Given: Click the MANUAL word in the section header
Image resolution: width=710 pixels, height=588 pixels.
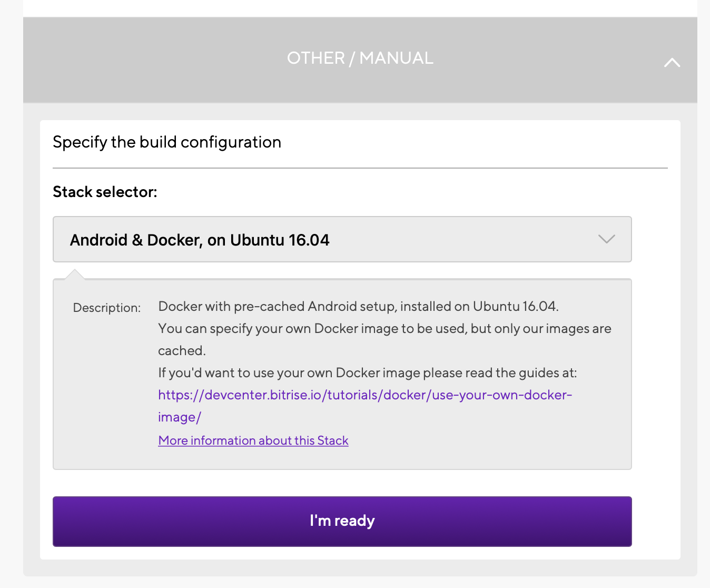Looking at the screenshot, I should pos(396,58).
